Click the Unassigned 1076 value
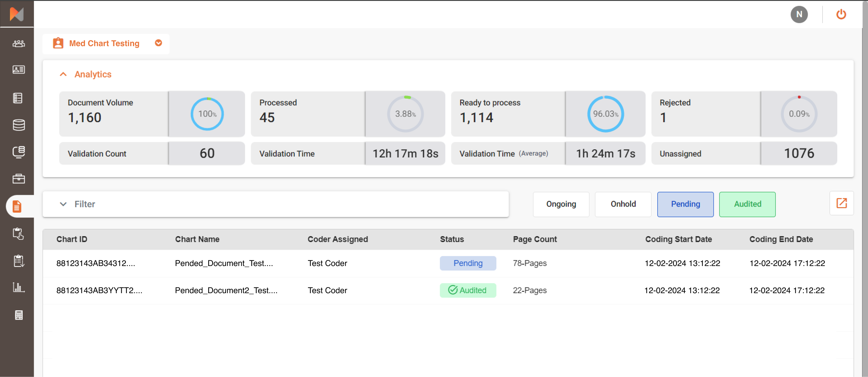 click(x=799, y=153)
